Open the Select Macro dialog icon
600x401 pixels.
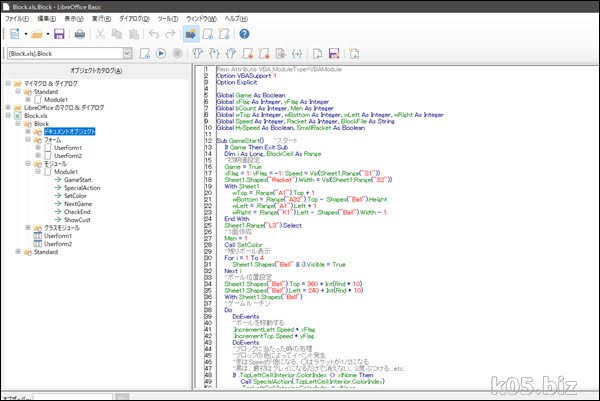click(208, 34)
